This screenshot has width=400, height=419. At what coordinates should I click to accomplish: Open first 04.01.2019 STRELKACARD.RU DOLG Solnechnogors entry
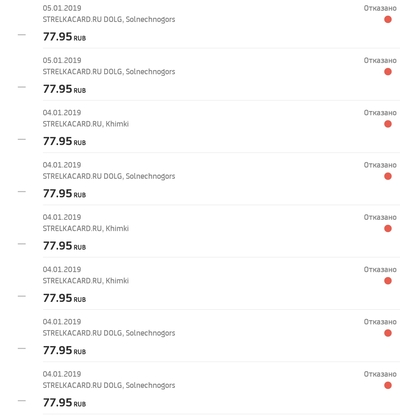tap(109, 176)
